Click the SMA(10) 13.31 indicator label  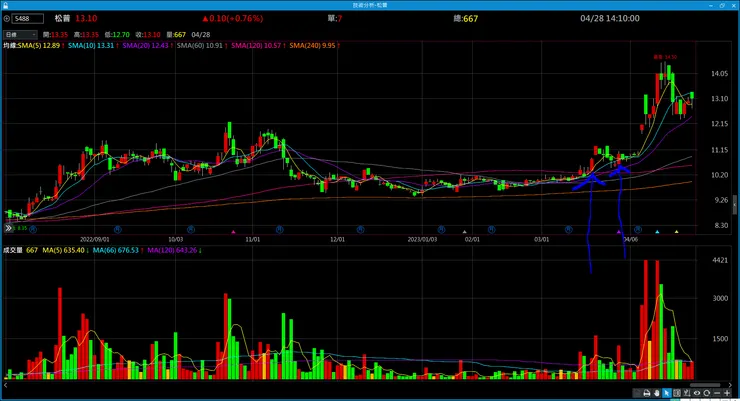click(x=92, y=46)
